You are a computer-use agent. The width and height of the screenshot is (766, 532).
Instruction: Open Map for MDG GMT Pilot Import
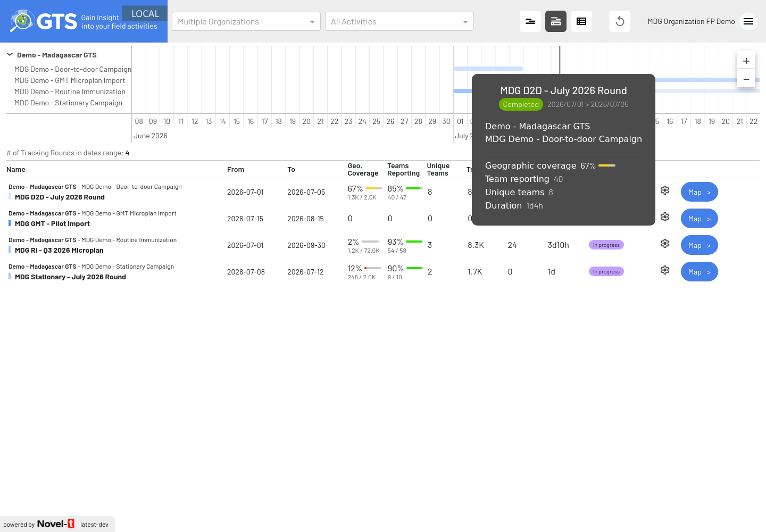(700, 219)
